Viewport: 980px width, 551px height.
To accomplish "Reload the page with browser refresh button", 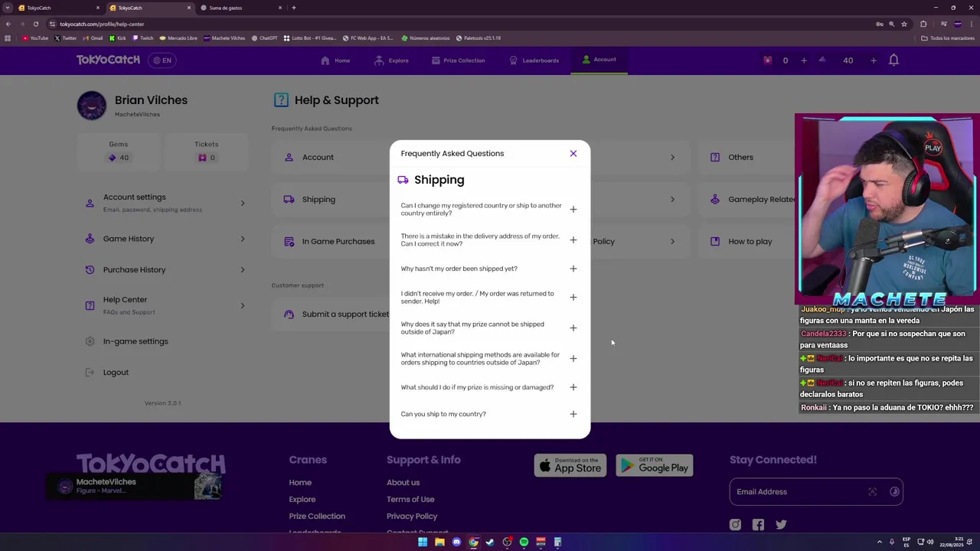I will 35,24.
